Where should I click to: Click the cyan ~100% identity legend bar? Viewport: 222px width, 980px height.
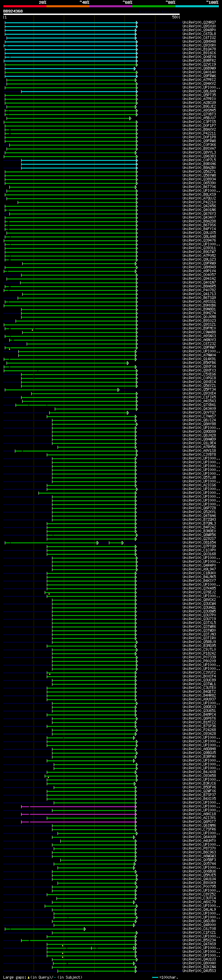pos(197,6)
